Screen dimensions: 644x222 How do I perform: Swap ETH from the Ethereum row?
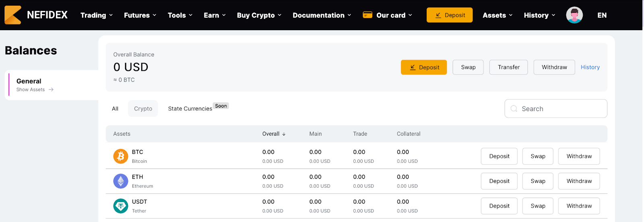[538, 181]
